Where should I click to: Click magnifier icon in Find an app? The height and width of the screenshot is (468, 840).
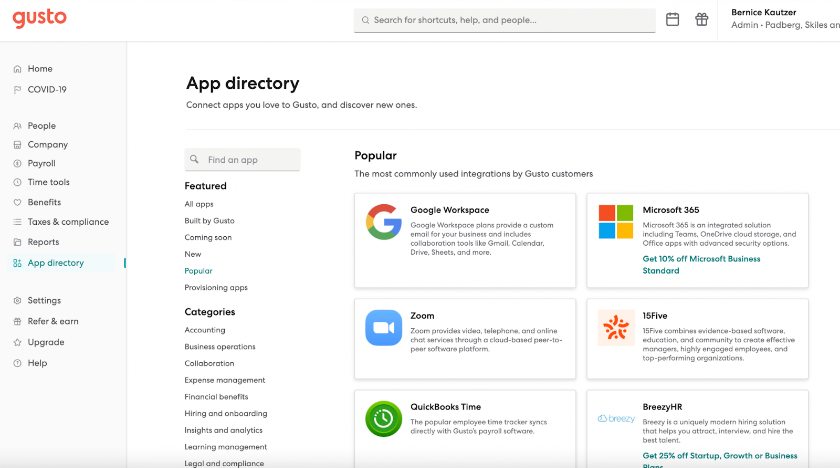pos(194,160)
